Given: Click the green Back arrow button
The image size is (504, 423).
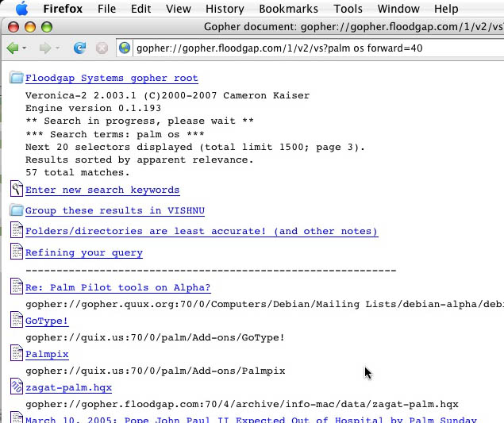Looking at the screenshot, I should 13,48.
